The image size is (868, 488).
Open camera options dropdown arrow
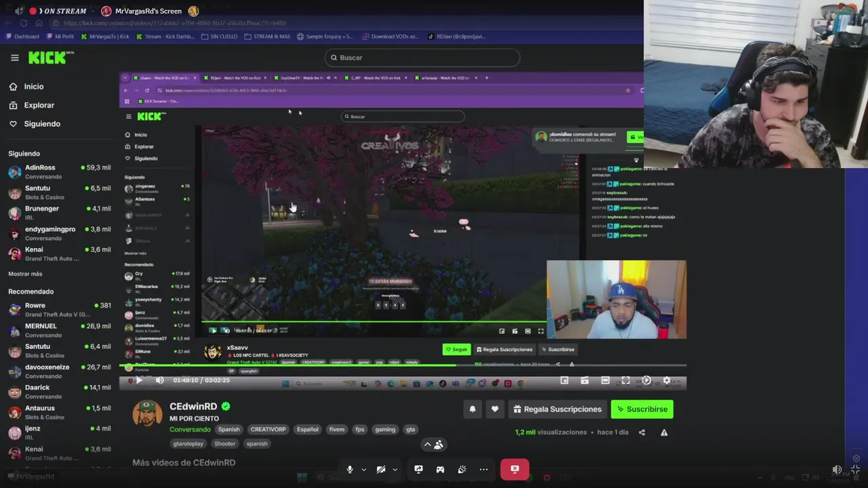point(395,469)
